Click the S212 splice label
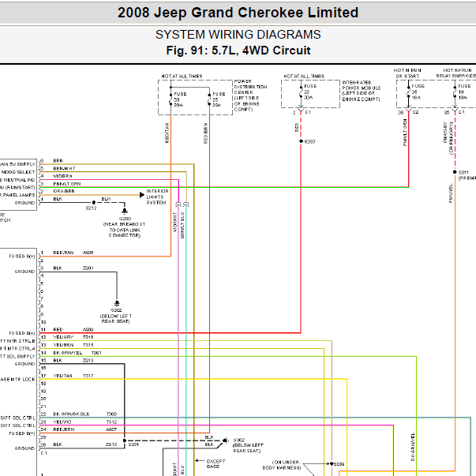 click(x=91, y=208)
